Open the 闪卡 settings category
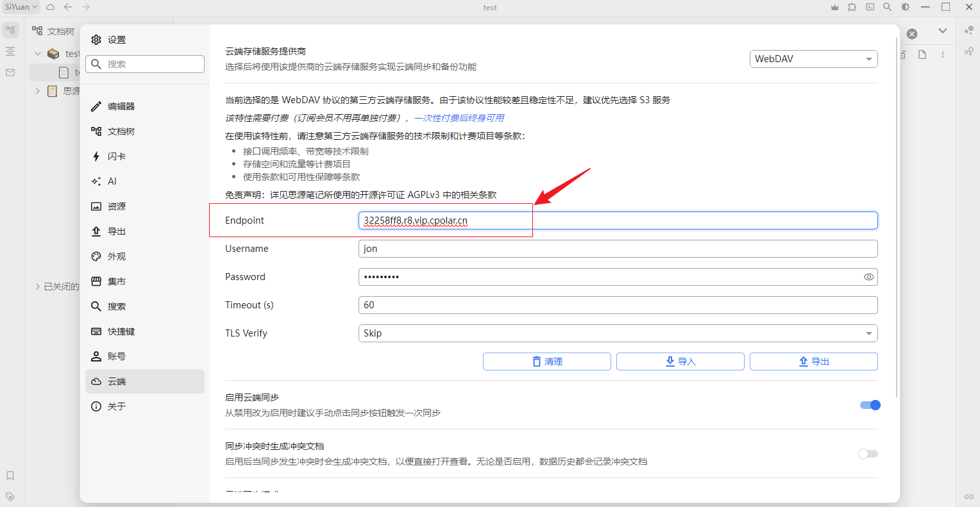980x507 pixels. click(145, 156)
